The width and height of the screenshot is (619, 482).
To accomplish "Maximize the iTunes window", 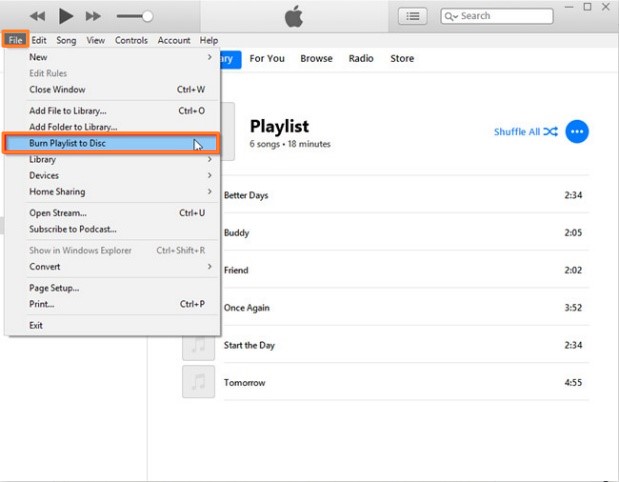I will click(x=587, y=7).
